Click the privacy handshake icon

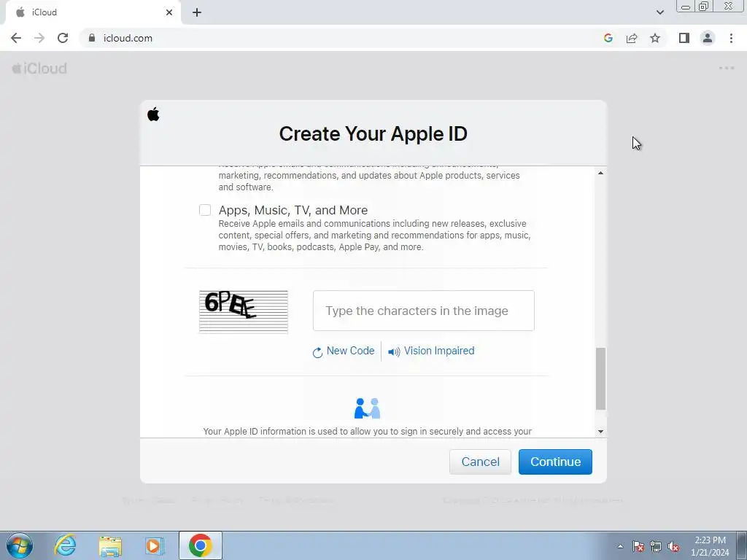coord(368,408)
